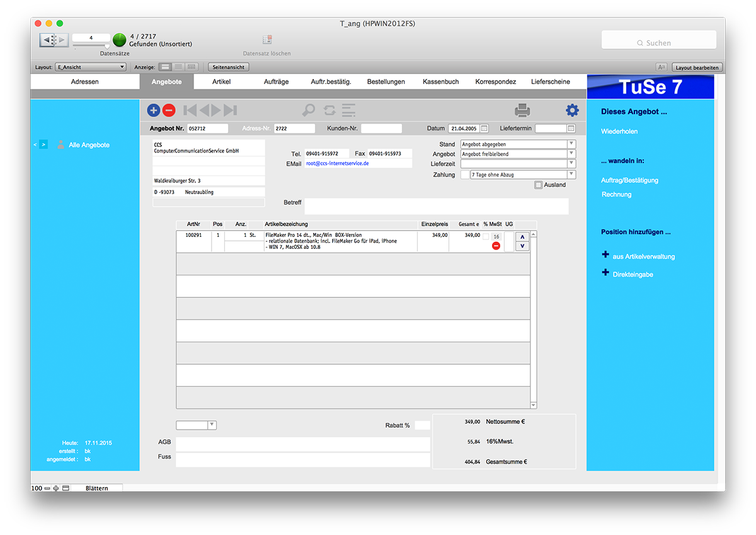
Task: Click the Datensatz löschen icon
Action: [x=267, y=40]
